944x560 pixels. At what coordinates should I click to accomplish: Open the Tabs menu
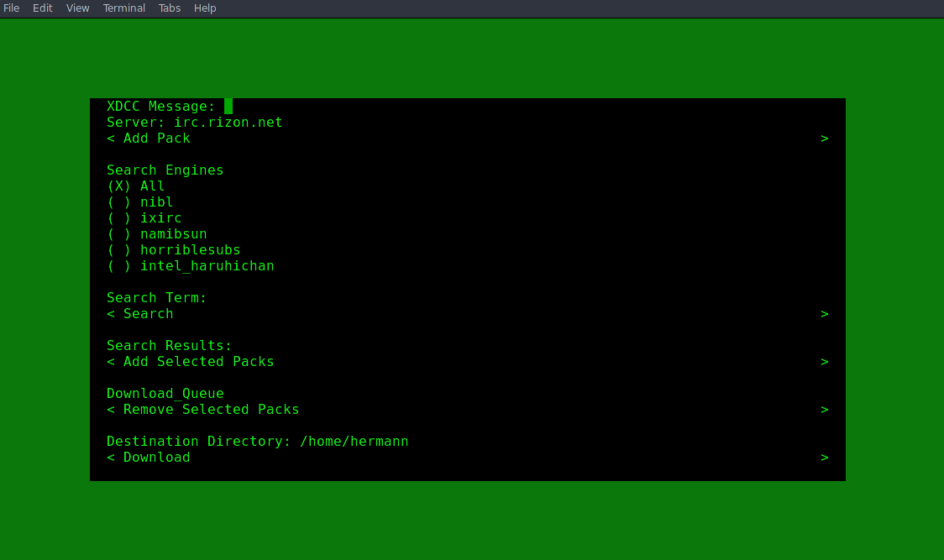[x=169, y=8]
